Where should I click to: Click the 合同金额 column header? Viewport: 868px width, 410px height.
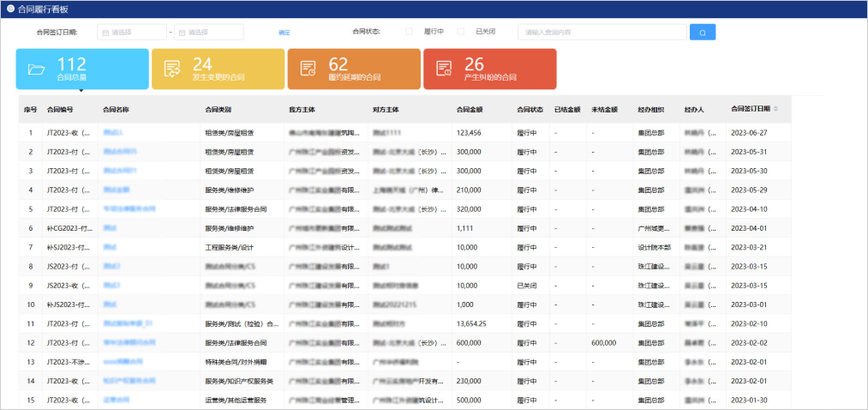(x=470, y=110)
